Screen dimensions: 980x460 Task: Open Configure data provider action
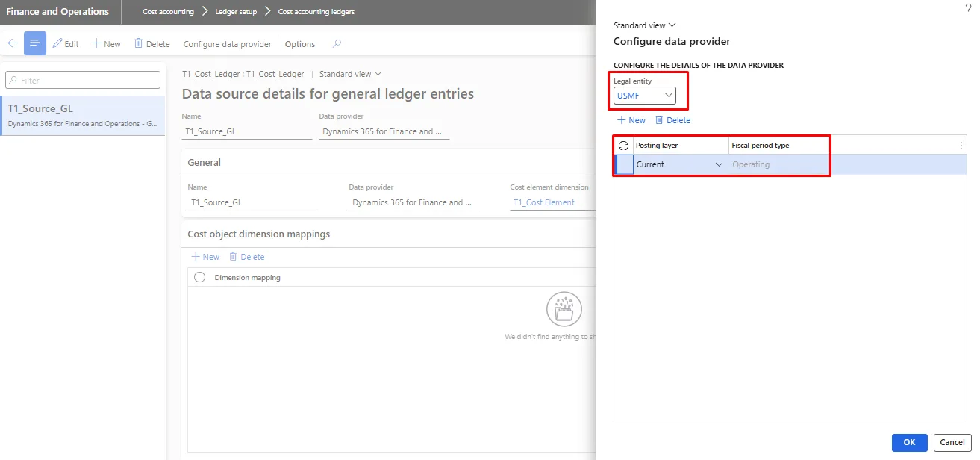point(228,44)
